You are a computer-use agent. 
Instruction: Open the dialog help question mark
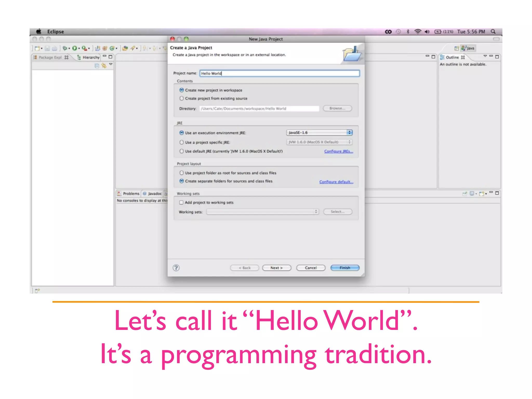click(176, 268)
